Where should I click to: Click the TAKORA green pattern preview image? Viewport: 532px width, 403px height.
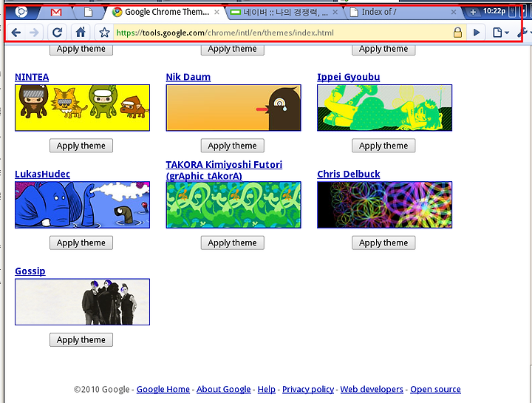coord(233,205)
